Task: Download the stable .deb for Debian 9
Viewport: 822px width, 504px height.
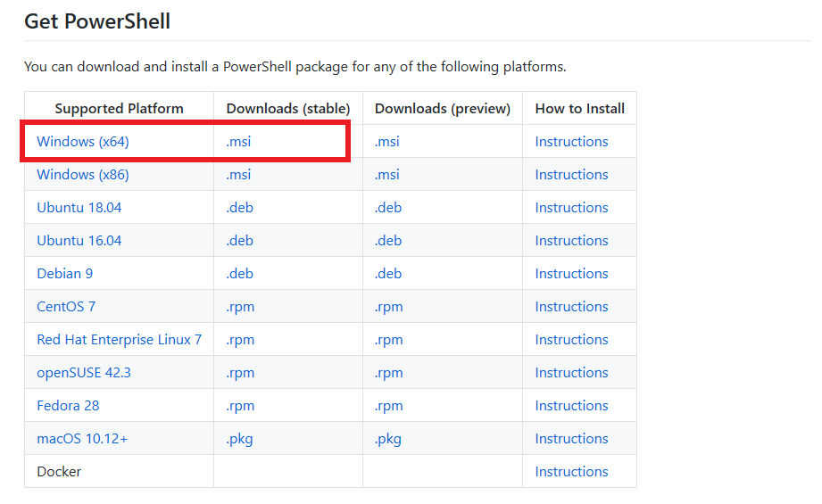Action: tap(239, 274)
